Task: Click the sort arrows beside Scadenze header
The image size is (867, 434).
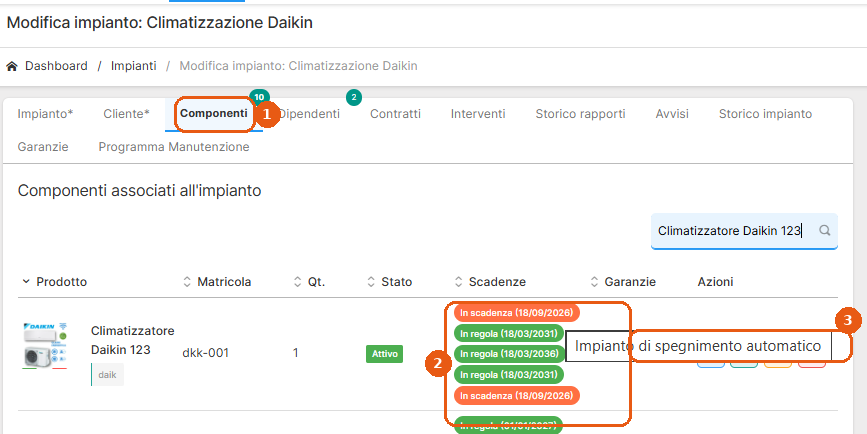Action: [x=458, y=282]
